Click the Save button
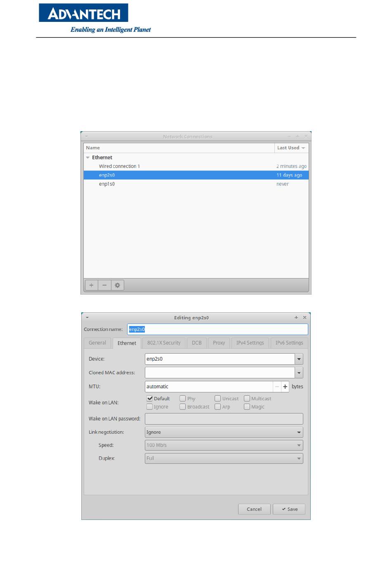The image size is (392, 581). [x=289, y=509]
